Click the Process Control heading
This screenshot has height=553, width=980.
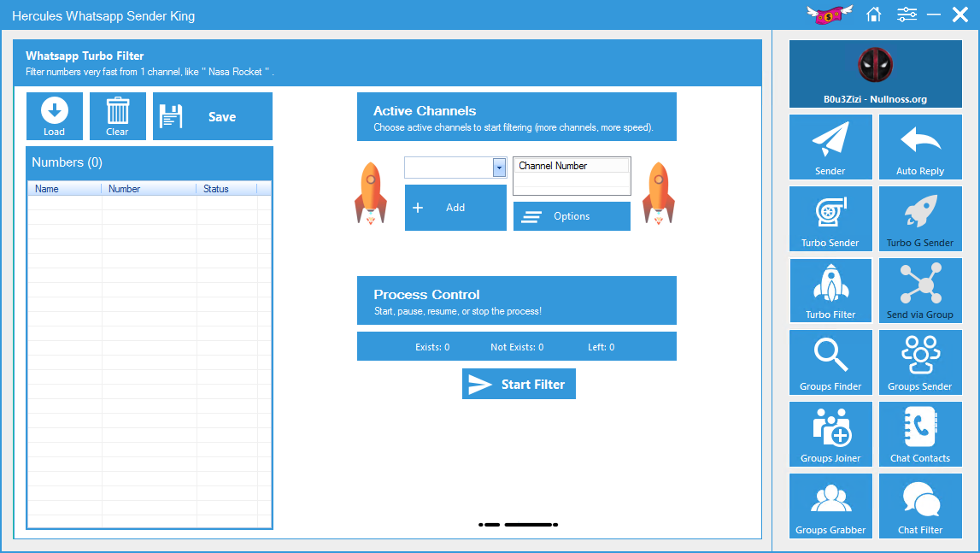[x=427, y=295]
